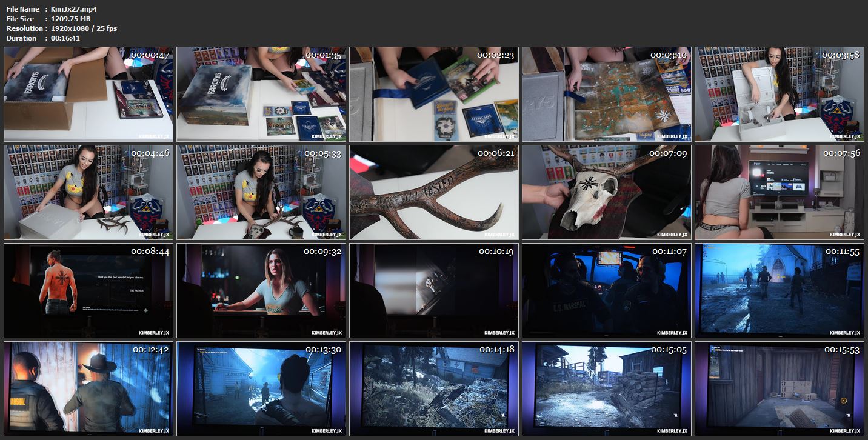Viewport: 868px width, 440px height.
Task: Open the thumbnail at timestamp 00:00:47
Action: click(x=88, y=94)
